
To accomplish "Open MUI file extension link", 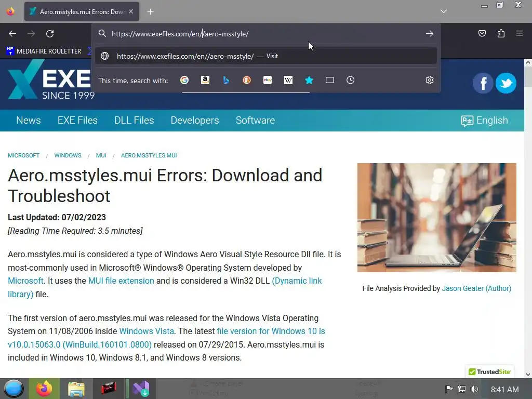I will pos(121,281).
